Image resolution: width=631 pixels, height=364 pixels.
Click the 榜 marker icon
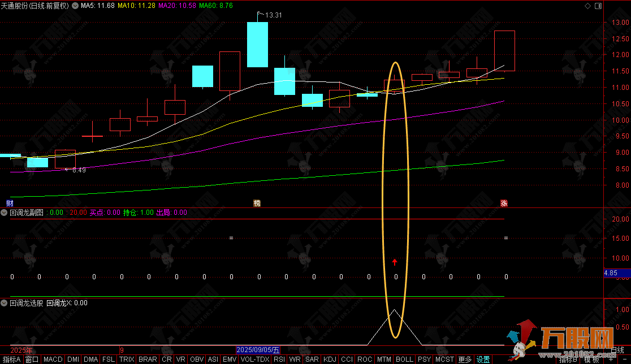point(257,203)
